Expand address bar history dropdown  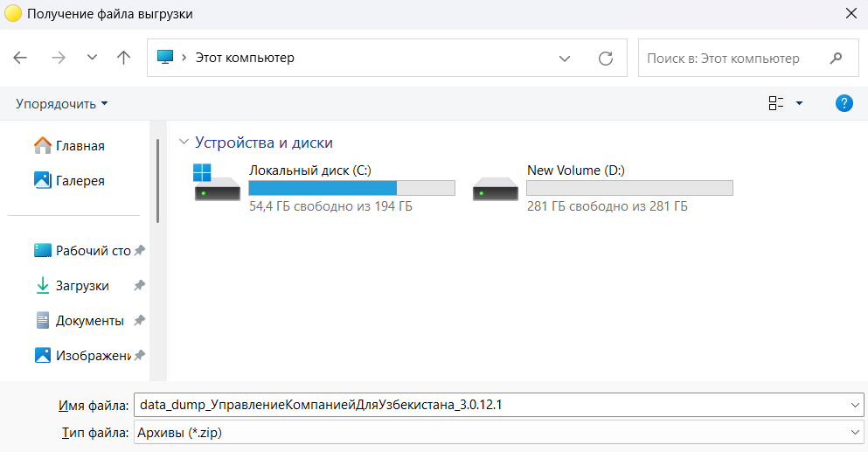565,59
